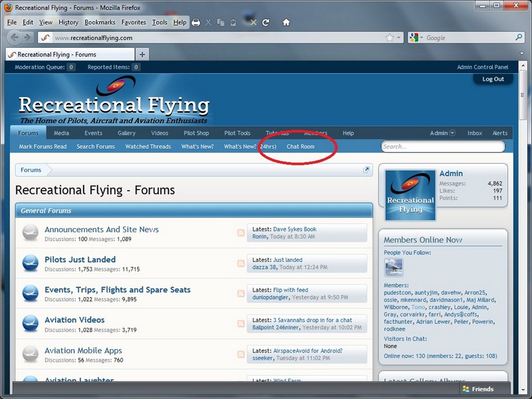Switch to the Media navigation tab
532x399 pixels.
[61, 133]
